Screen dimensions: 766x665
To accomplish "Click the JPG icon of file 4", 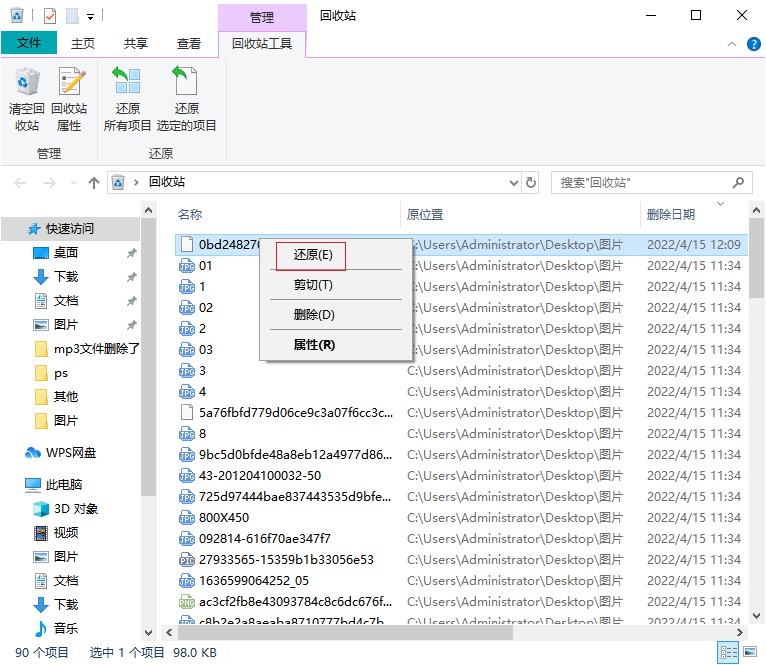I will [187, 391].
